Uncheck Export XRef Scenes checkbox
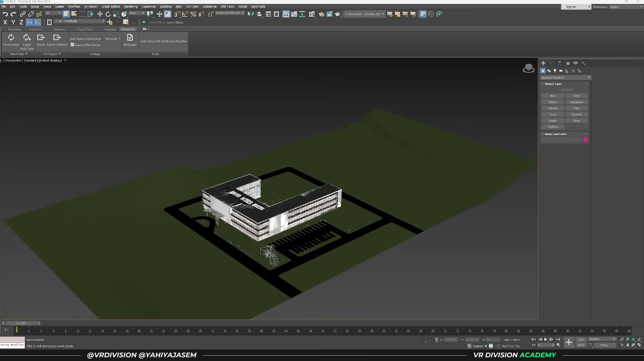Screen dimensions: 644x361 pyautogui.click(x=72, y=45)
